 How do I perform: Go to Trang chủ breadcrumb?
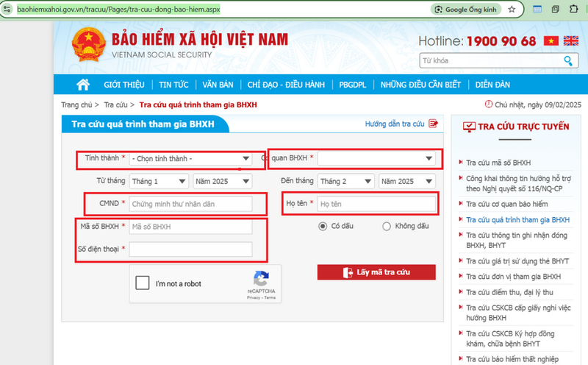click(x=76, y=104)
